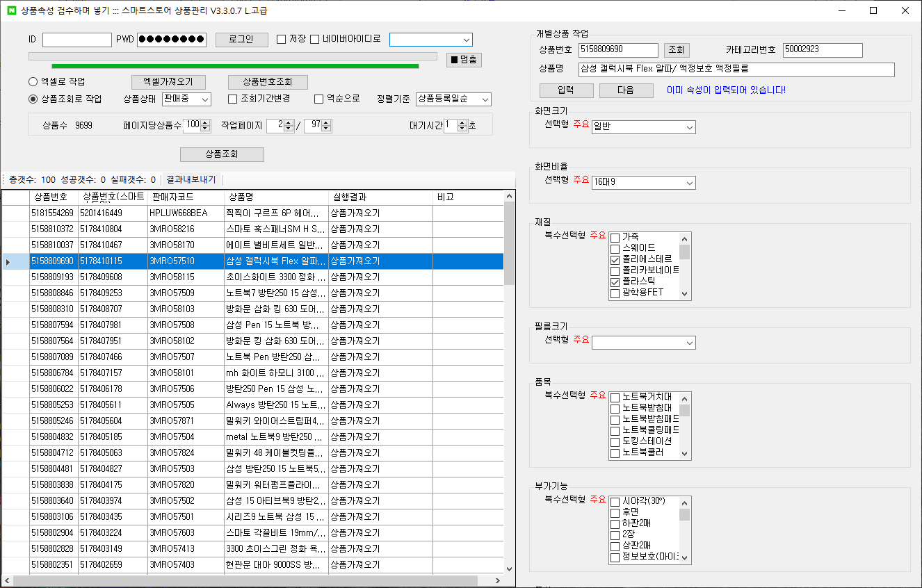Screen dimensions: 922x588
Task: Click the table horizontal scrollbar left arrow
Action: pyautogui.click(x=7, y=580)
